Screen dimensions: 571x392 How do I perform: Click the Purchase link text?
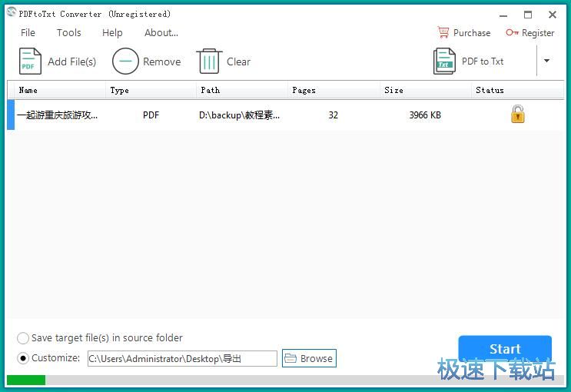tap(472, 33)
